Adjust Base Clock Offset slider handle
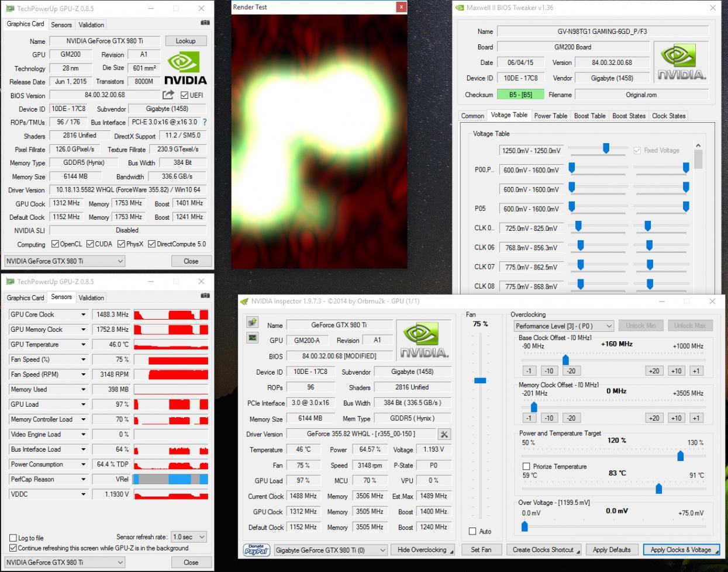Image resolution: width=728 pixels, height=572 pixels. [x=565, y=360]
